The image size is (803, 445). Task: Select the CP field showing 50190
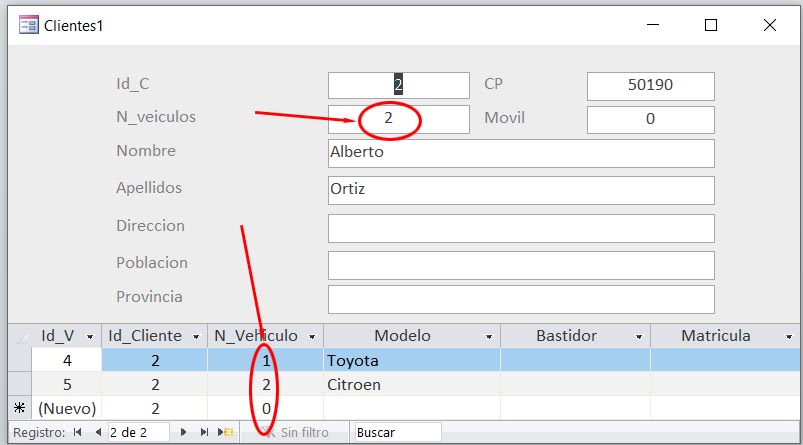pos(650,86)
